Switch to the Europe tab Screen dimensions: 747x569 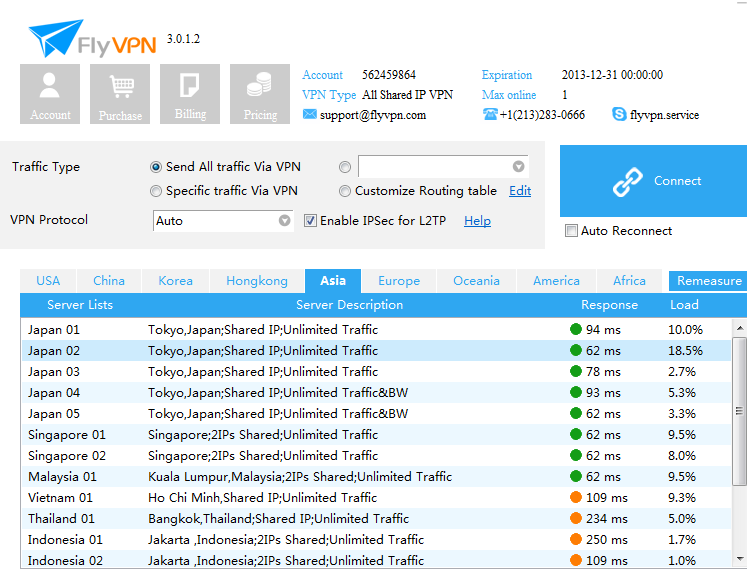pyautogui.click(x=399, y=281)
